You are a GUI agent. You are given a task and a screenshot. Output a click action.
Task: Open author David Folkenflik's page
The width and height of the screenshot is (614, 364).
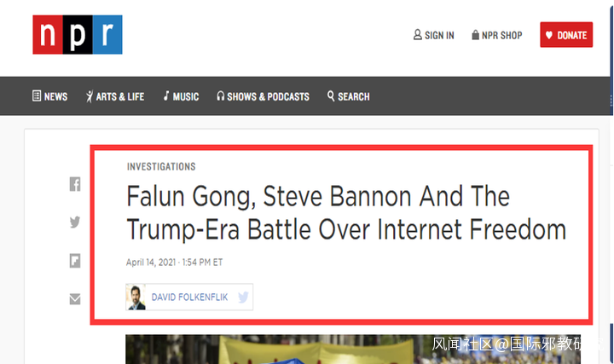(x=189, y=298)
